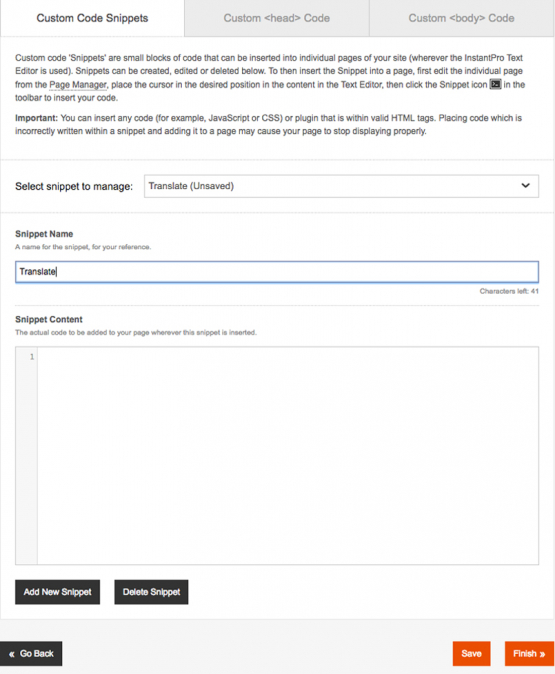
Task: Switch to the Custom <body> Code tab
Action: 461,18
